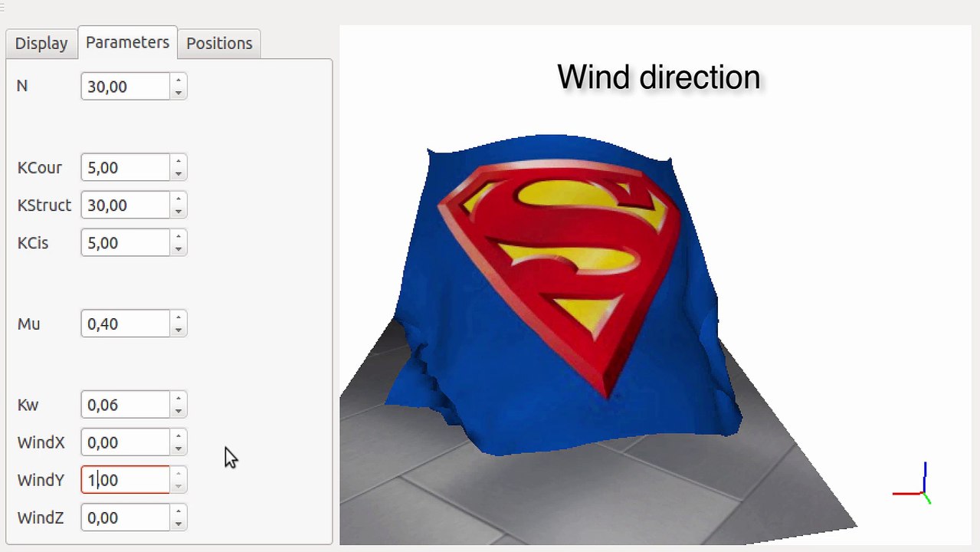Viewport: 980px width, 552px height.
Task: Lower WindX with down arrow
Action: (178, 449)
